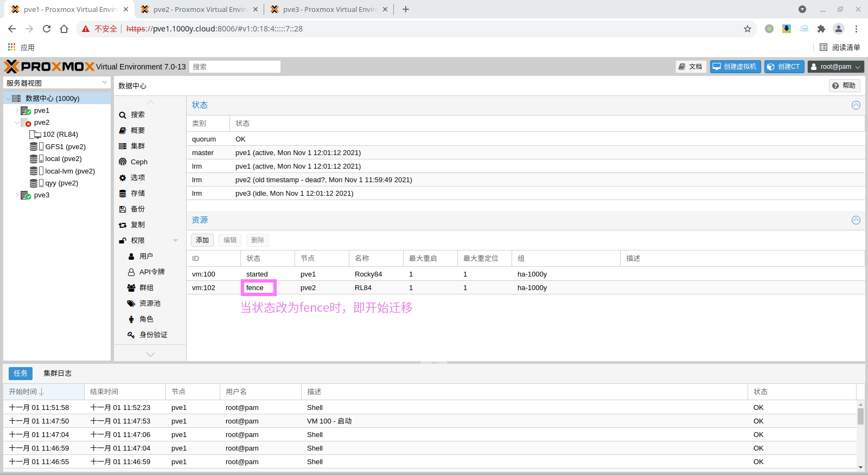This screenshot has height=475, width=868.
Task: Expand the pve3 node in tree
Action: point(17,195)
